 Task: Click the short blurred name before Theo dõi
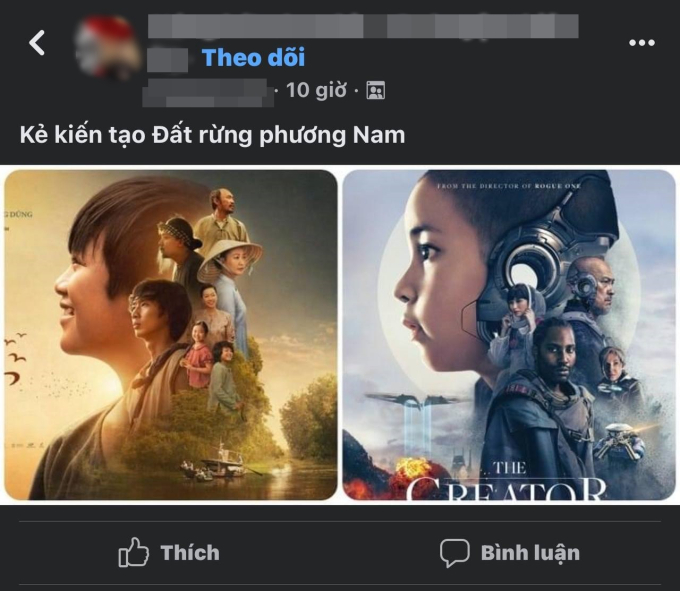coord(167,60)
